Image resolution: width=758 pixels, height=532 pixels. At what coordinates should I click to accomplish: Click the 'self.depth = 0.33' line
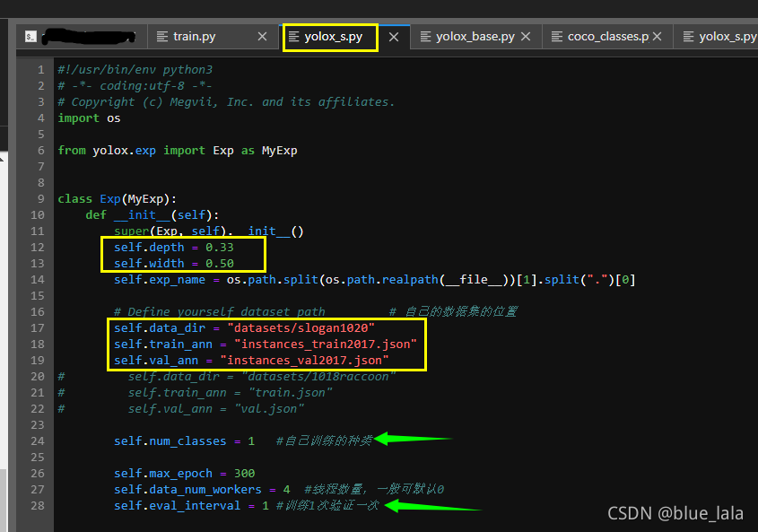173,247
